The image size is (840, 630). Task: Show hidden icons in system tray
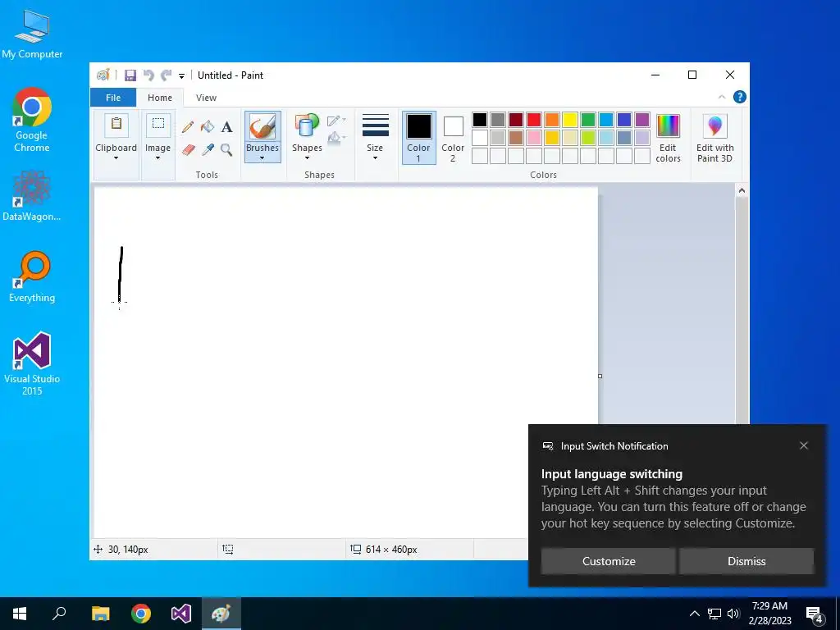(694, 614)
